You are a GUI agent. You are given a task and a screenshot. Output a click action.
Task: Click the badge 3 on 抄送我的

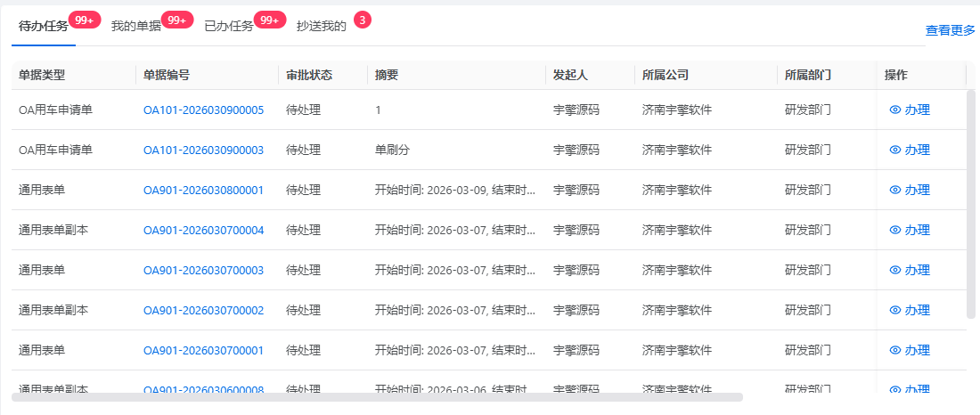(x=363, y=20)
